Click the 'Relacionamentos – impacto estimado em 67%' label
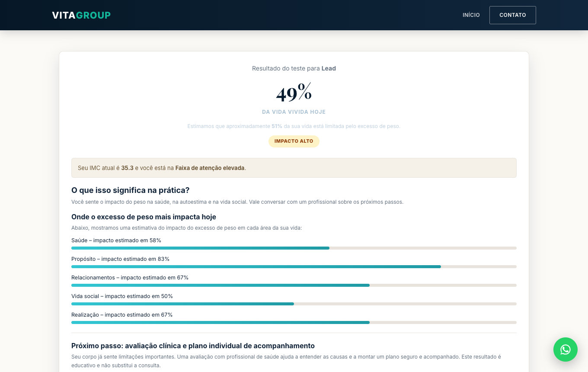The image size is (588, 372). coord(130,278)
